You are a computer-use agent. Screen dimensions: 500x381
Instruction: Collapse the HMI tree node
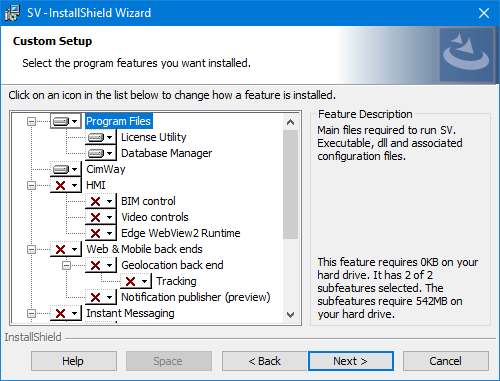pyautogui.click(x=31, y=185)
